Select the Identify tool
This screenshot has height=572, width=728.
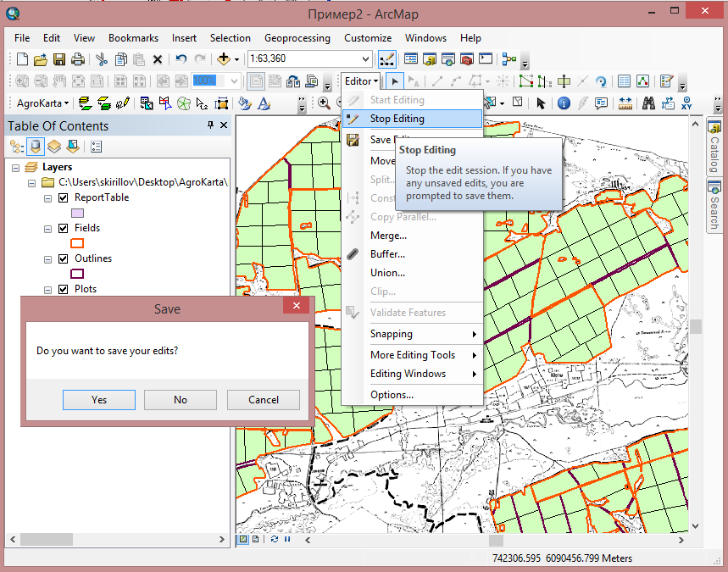pyautogui.click(x=564, y=103)
